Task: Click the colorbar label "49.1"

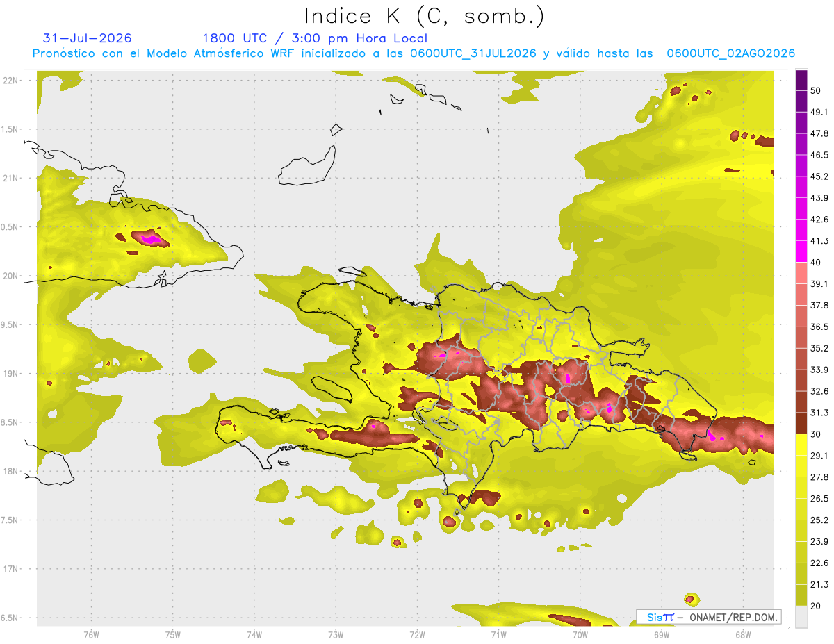Action: click(x=819, y=112)
